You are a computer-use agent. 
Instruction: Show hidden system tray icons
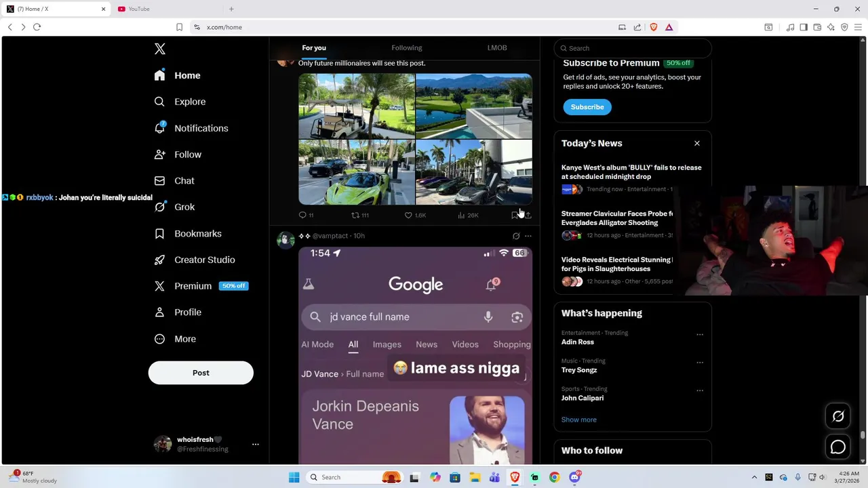click(x=754, y=477)
